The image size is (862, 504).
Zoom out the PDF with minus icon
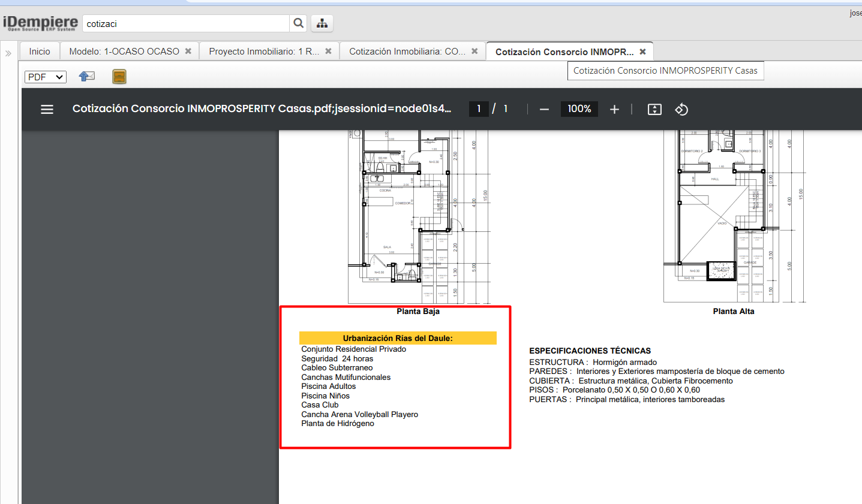pos(544,109)
